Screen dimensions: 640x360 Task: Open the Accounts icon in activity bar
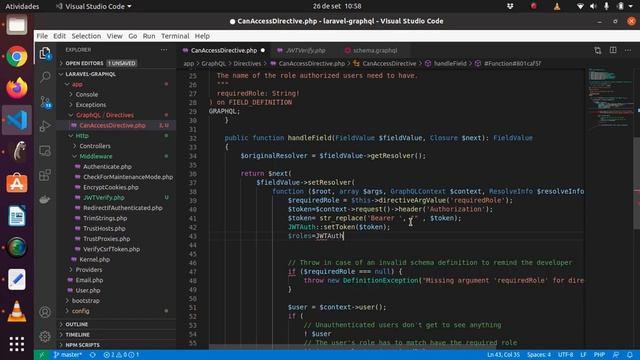[45, 312]
